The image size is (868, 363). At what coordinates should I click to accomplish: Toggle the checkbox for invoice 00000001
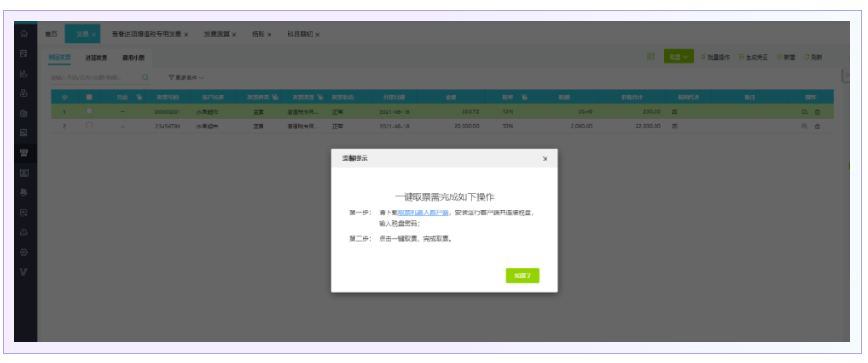tap(88, 111)
